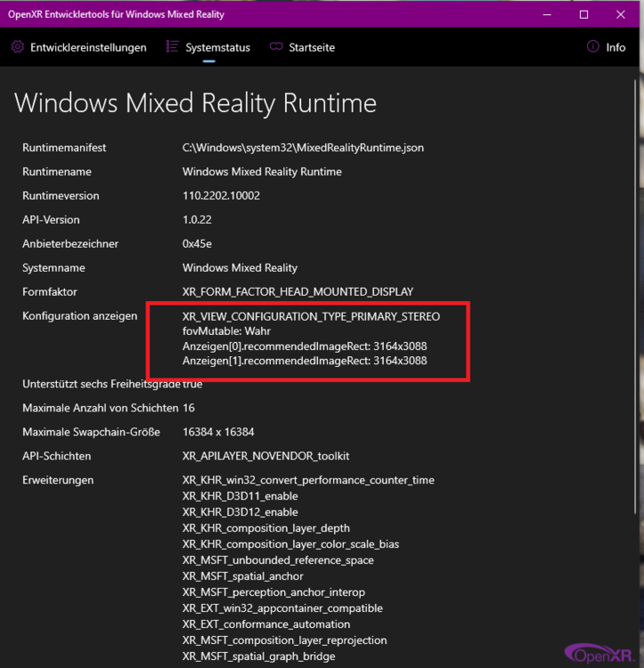Click the maximum layer count value 16
The width and height of the screenshot is (644, 668).
(189, 408)
